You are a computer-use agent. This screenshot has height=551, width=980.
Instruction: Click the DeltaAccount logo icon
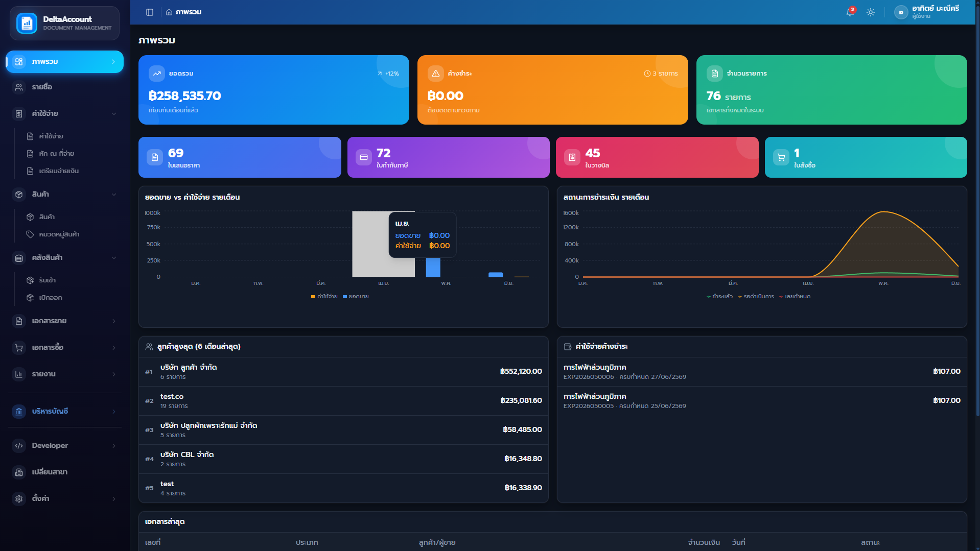pyautogui.click(x=27, y=23)
